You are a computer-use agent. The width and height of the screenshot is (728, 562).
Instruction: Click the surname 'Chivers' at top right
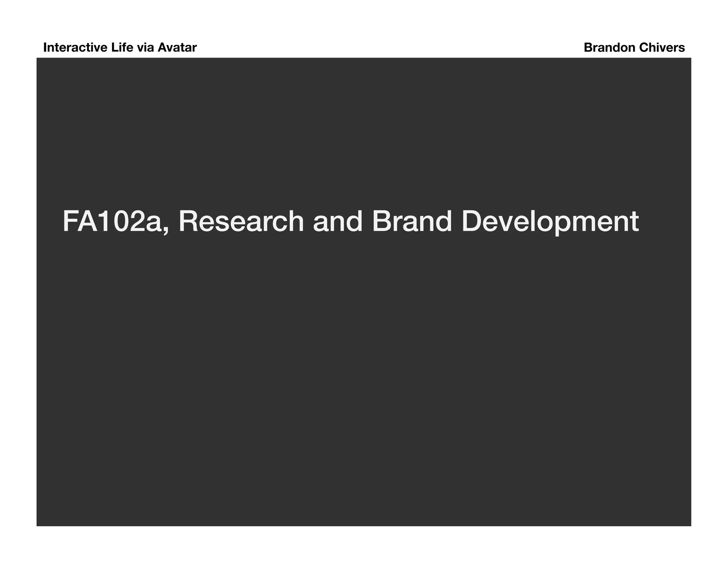662,48
